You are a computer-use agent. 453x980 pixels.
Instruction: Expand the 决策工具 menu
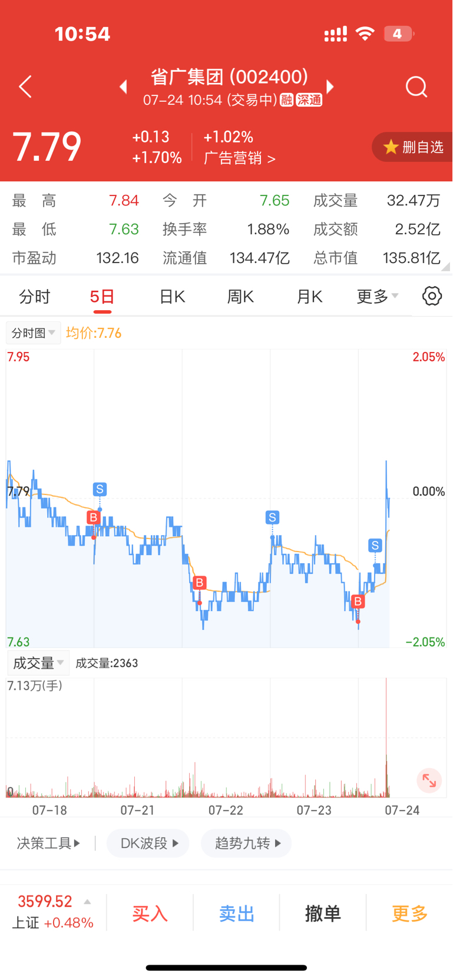coord(48,843)
